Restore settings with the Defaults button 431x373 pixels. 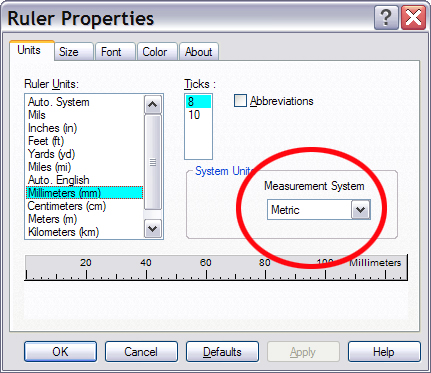[222, 352]
